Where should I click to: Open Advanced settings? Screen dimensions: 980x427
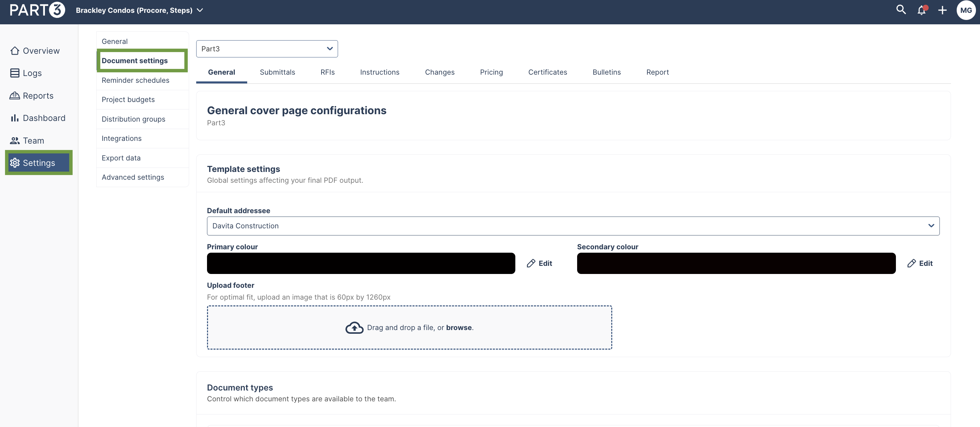(143, 177)
